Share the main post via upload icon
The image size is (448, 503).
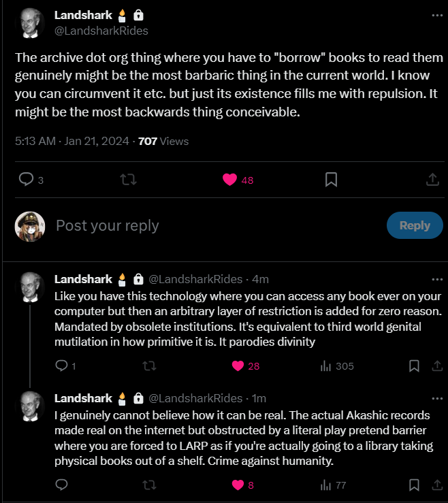pyautogui.click(x=432, y=179)
